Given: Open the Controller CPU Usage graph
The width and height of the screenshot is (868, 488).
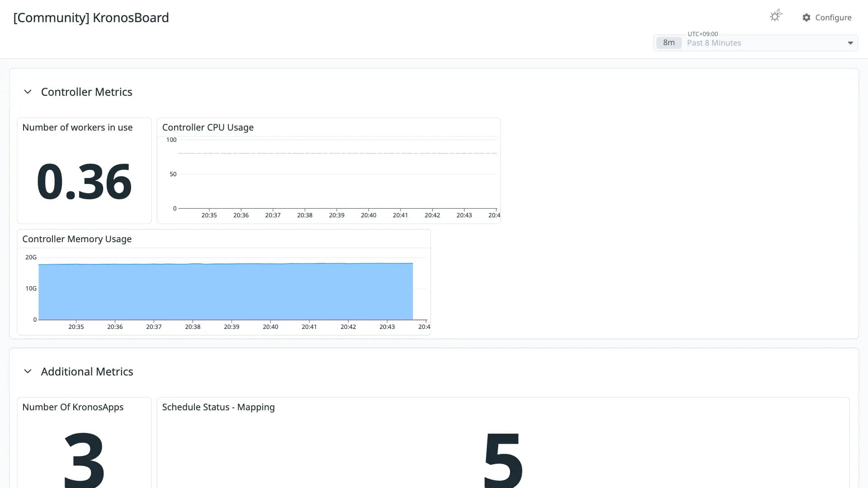Looking at the screenshot, I should pyautogui.click(x=329, y=171).
